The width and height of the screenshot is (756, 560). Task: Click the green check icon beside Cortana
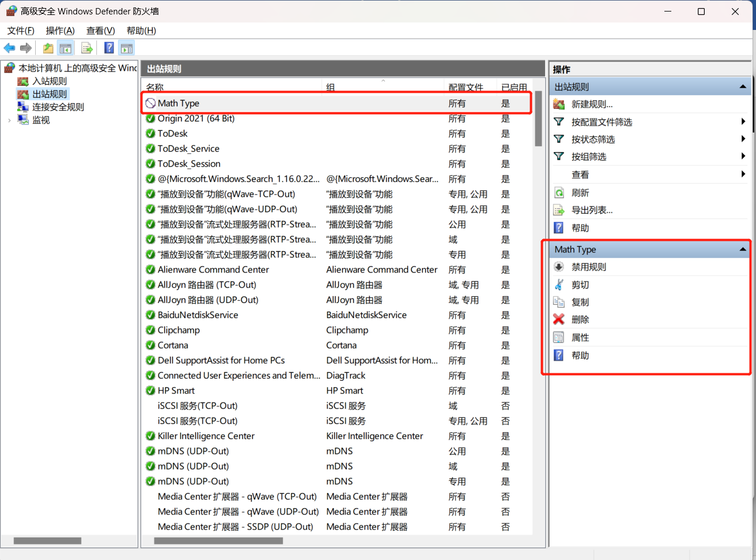click(150, 345)
